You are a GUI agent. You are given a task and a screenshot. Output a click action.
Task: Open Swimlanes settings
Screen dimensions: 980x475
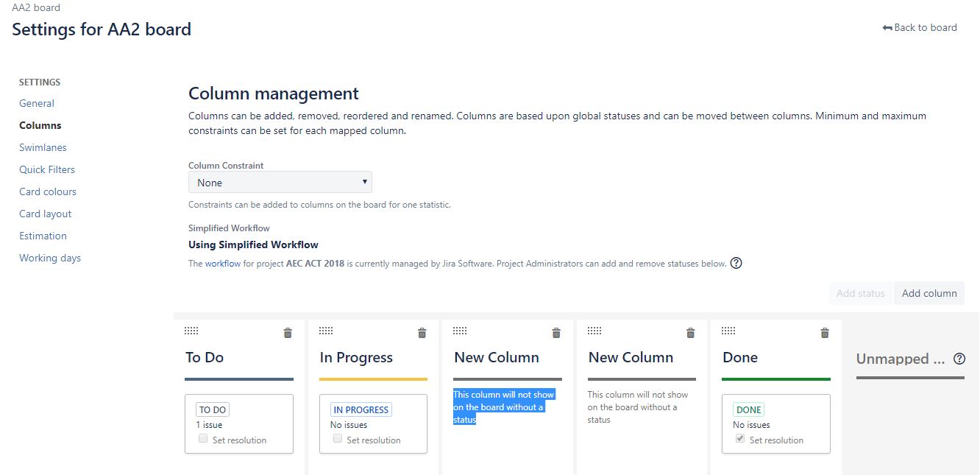(x=43, y=147)
